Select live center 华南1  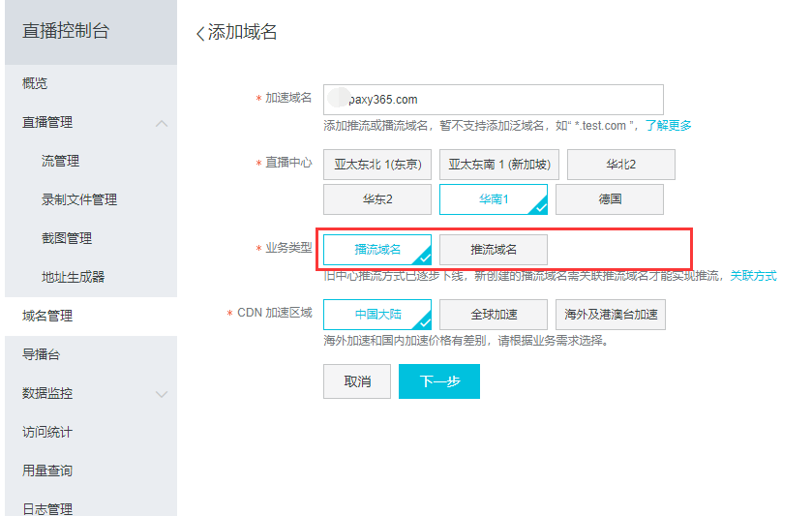tap(494, 199)
